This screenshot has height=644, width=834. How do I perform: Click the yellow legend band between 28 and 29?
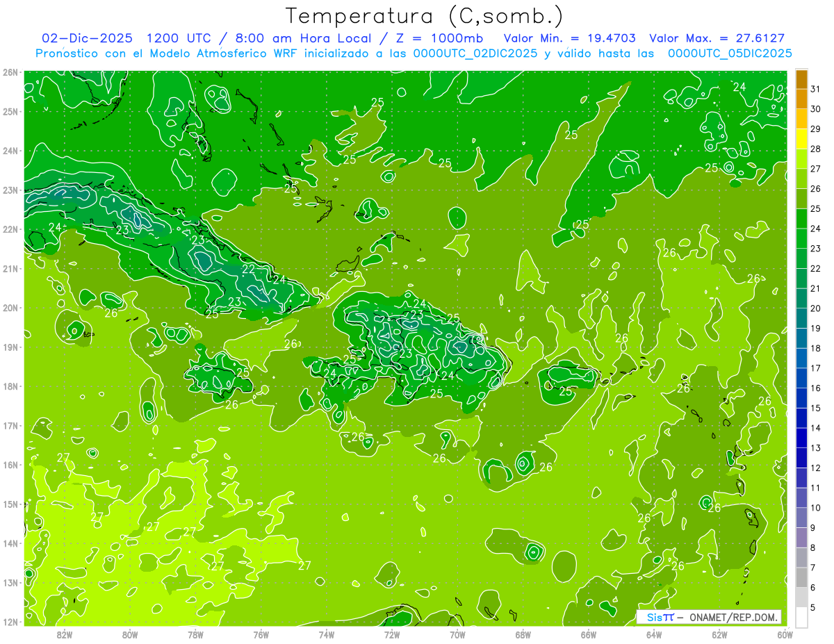(x=801, y=138)
